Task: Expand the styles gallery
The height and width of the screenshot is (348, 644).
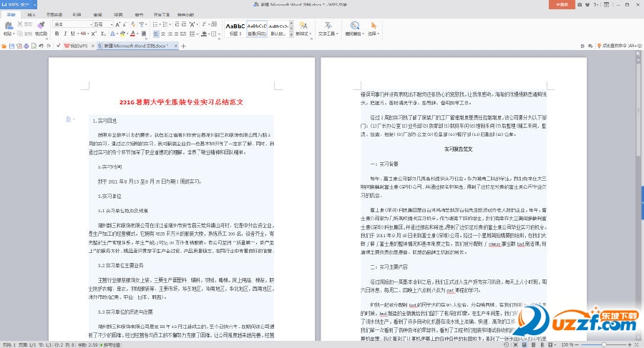Action: [292, 35]
